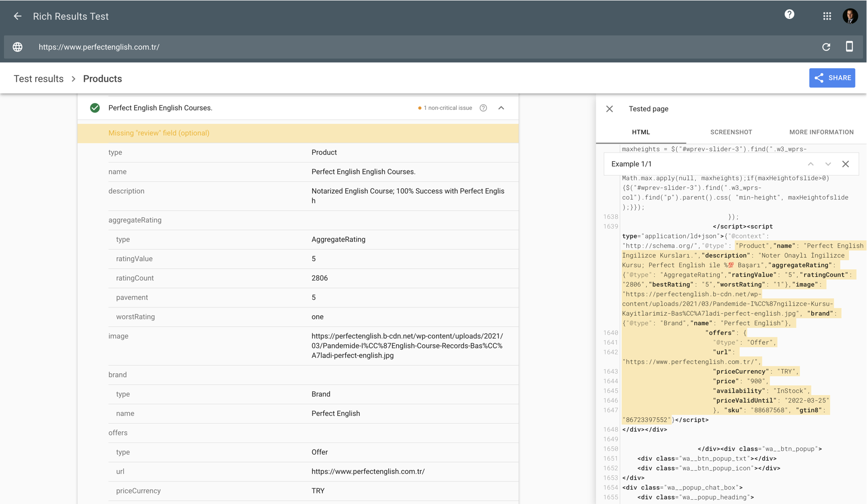The image size is (867, 504).
Task: Click the ratingCount value 2806
Action: point(319,278)
